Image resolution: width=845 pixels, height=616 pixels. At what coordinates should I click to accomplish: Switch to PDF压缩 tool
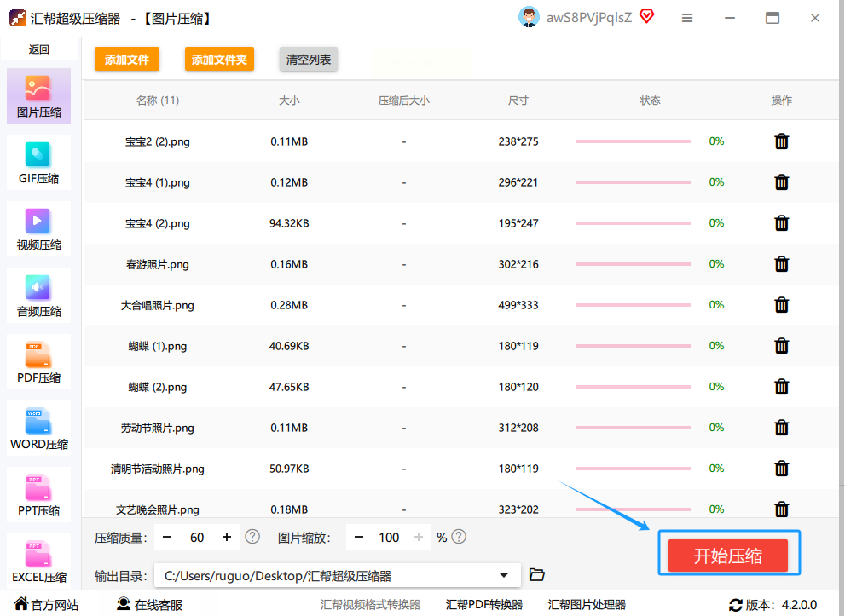(38, 362)
